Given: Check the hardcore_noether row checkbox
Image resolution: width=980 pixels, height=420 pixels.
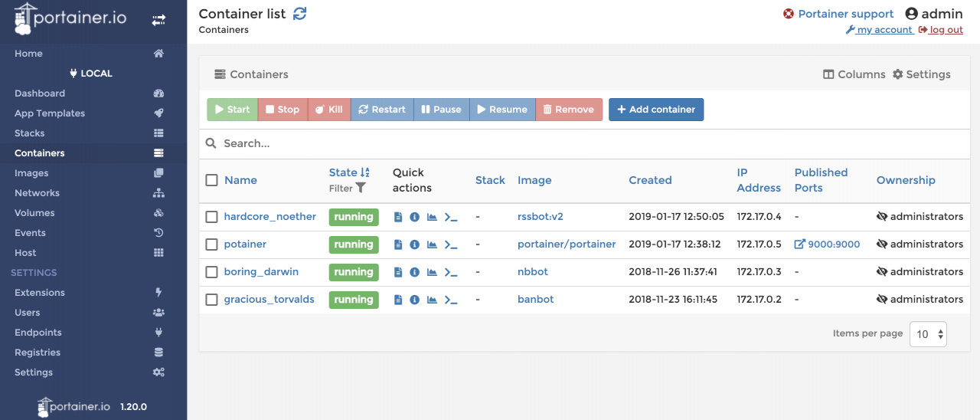Looking at the screenshot, I should pos(212,217).
